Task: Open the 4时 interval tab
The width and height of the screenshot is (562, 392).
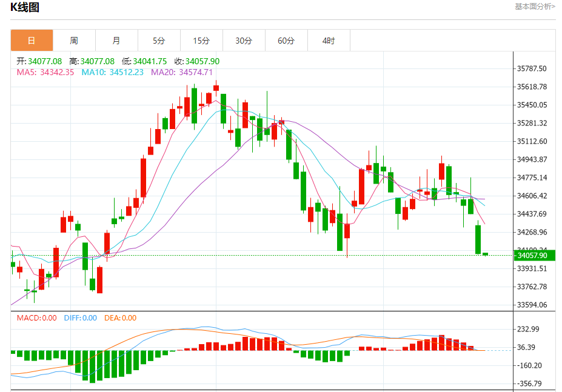Action: pos(329,41)
